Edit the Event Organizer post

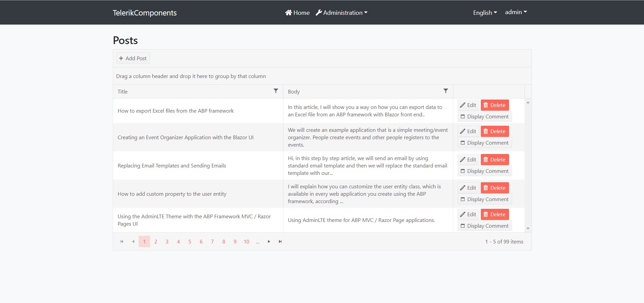point(468,131)
